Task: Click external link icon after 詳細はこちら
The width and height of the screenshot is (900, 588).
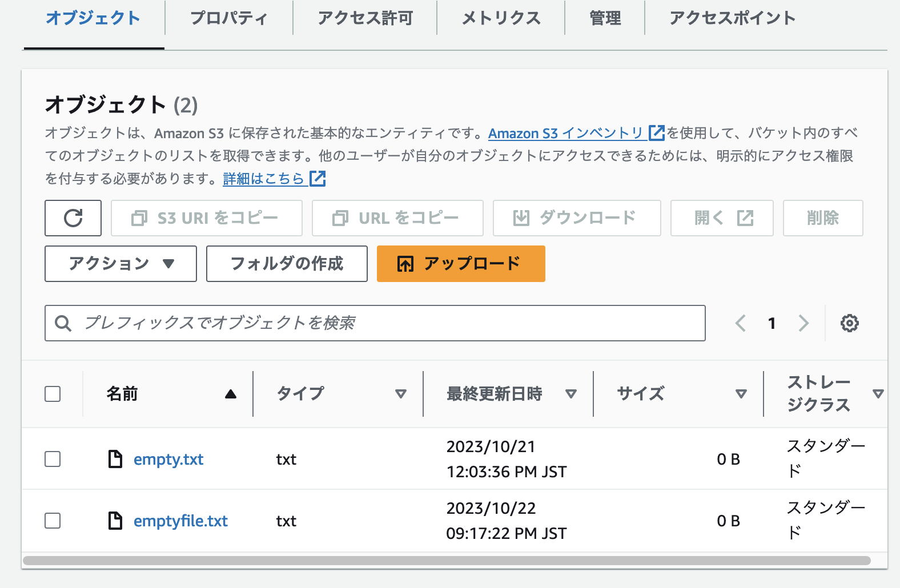Action: (318, 179)
